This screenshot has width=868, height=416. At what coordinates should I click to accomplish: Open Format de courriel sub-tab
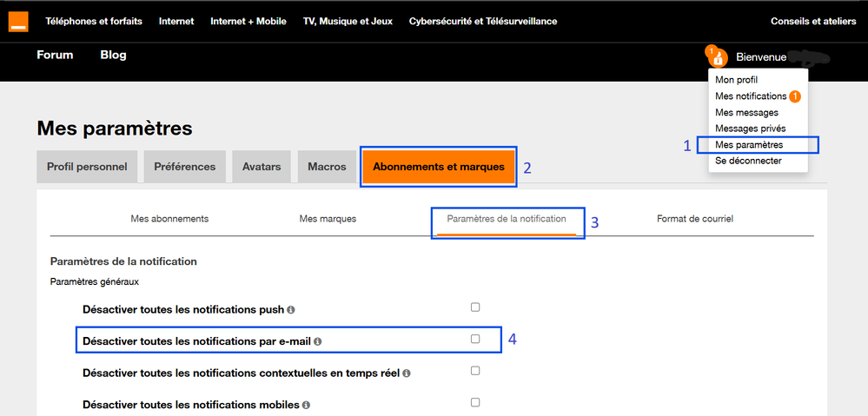coord(695,219)
